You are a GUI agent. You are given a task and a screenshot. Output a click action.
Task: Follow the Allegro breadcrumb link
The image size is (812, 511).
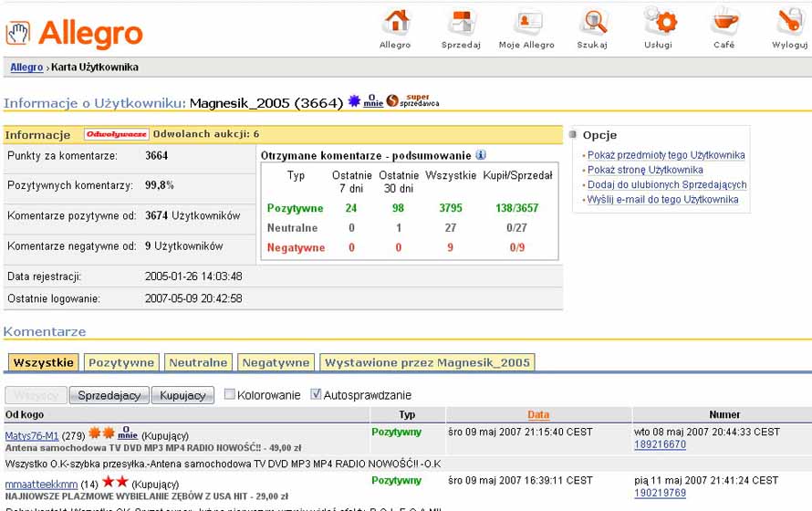26,68
